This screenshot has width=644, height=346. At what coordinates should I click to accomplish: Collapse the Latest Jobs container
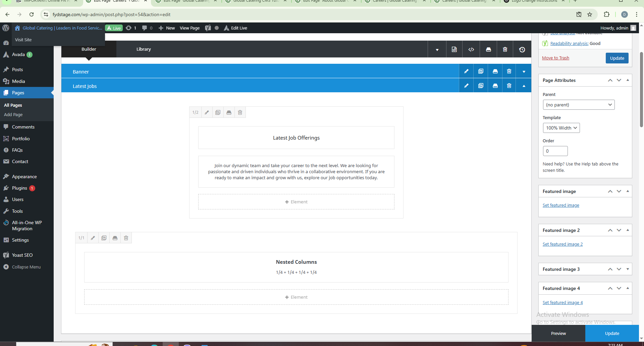coord(524,86)
